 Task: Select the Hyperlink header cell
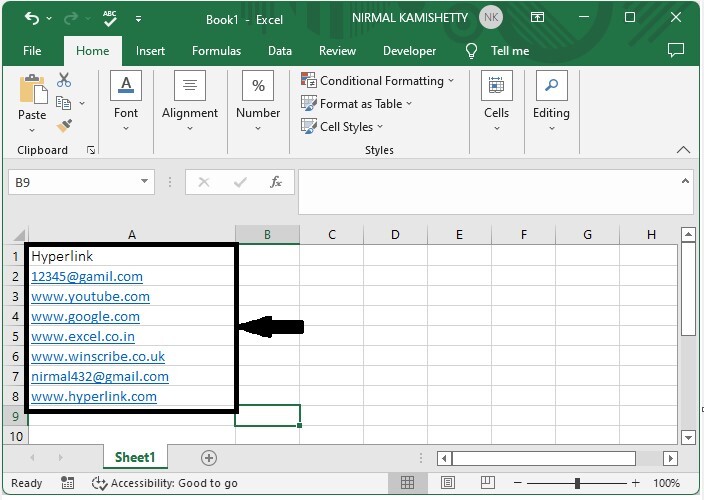click(132, 256)
